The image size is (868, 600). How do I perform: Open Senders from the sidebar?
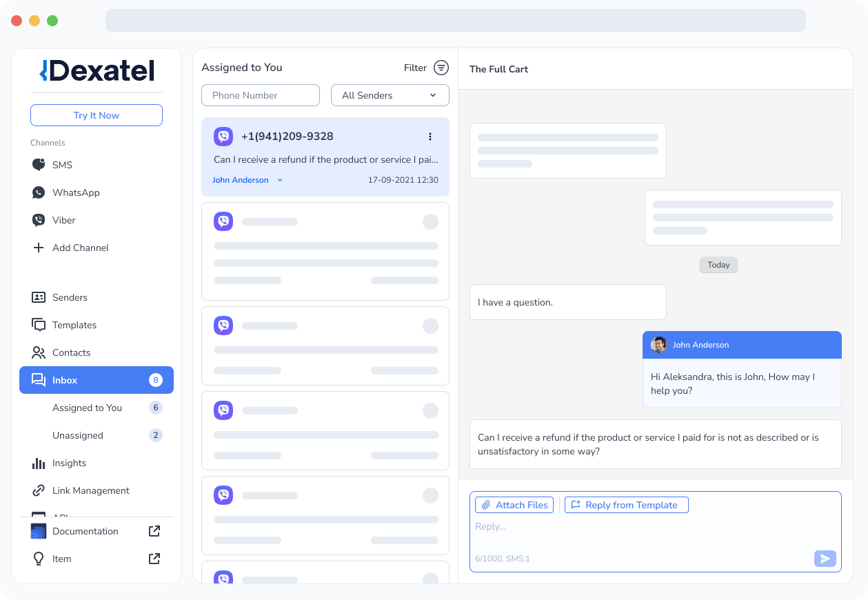tap(68, 297)
